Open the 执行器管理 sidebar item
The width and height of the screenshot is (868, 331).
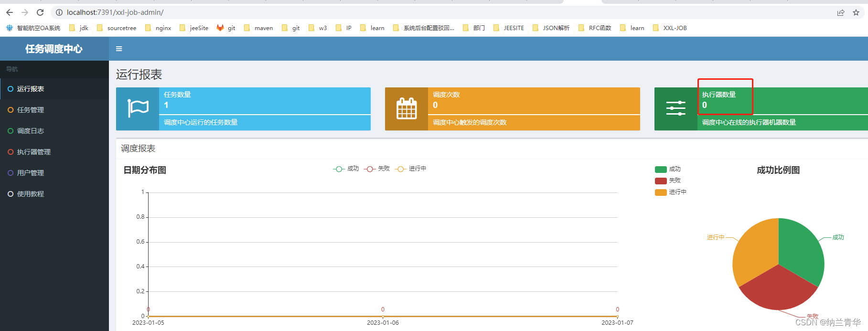pos(54,152)
